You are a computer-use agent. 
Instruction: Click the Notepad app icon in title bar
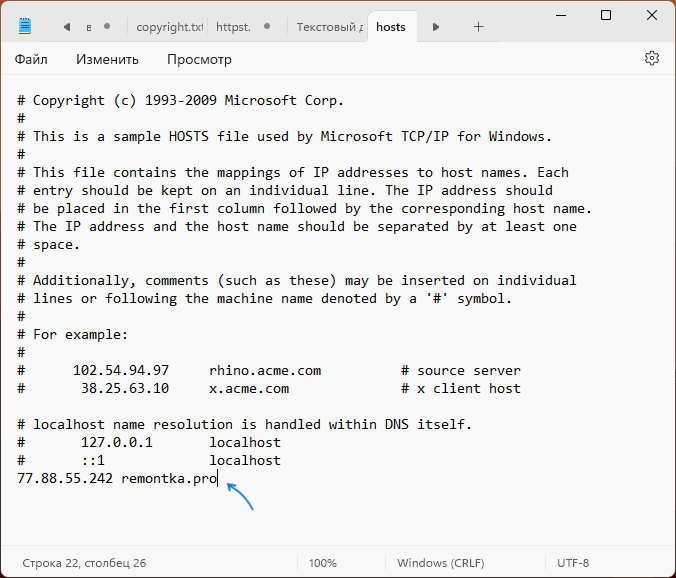pyautogui.click(x=25, y=26)
